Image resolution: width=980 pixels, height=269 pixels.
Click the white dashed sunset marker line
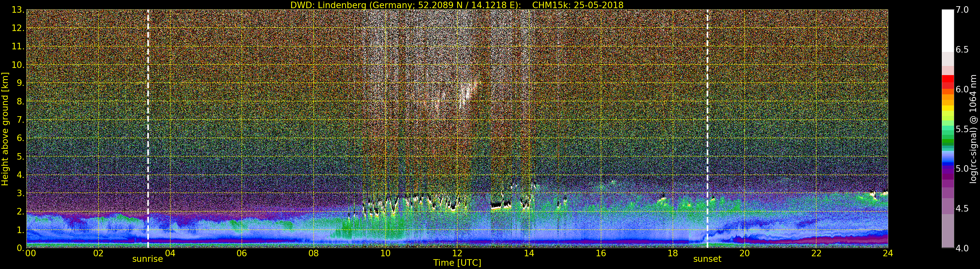click(708, 129)
